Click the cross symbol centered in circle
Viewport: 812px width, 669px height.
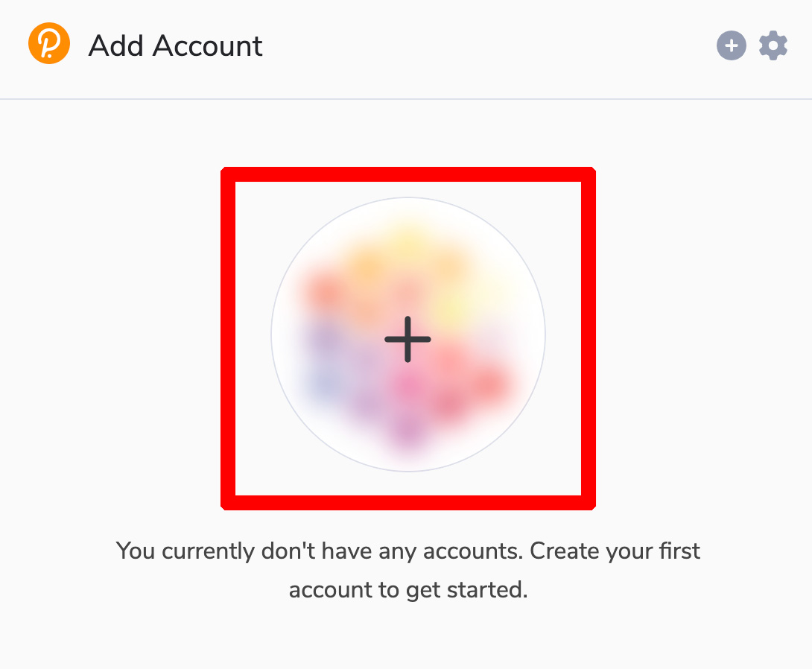pos(407,339)
